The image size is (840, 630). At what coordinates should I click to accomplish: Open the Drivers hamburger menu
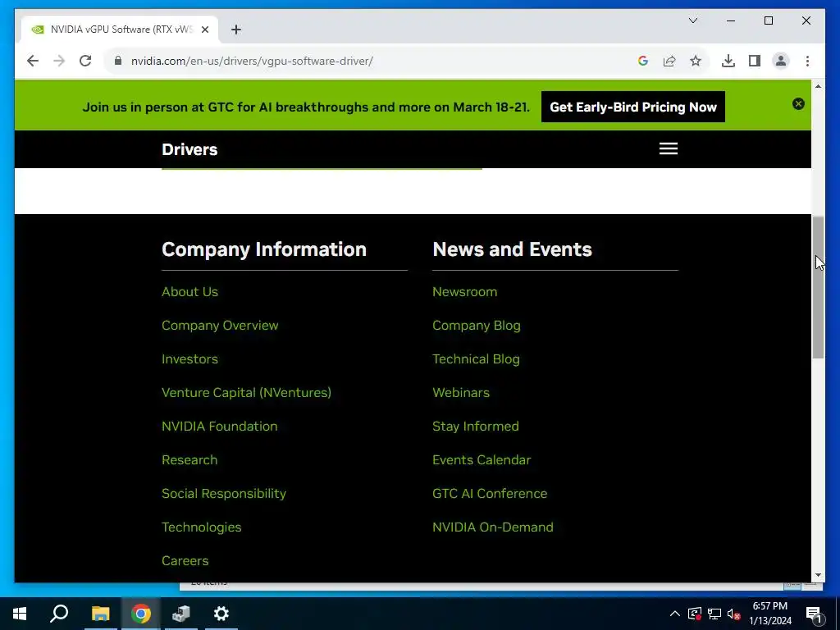668,148
